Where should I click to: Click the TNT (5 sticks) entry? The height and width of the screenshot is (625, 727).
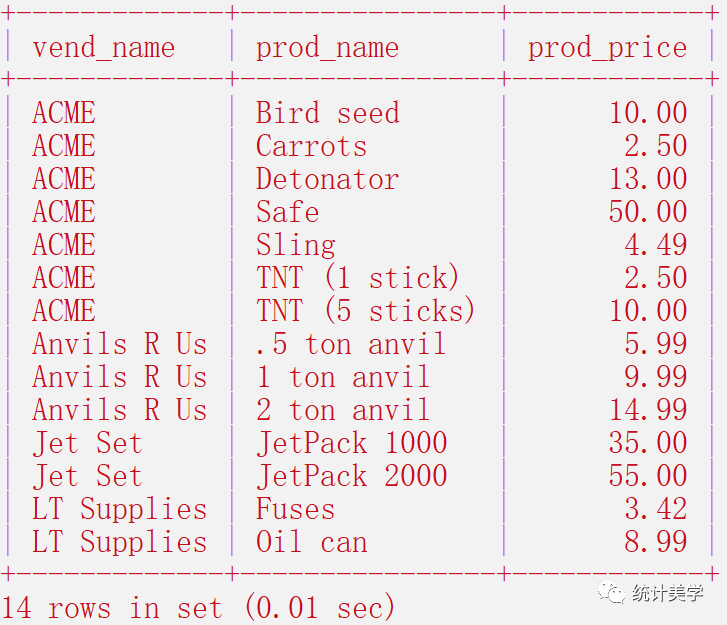pyautogui.click(x=365, y=311)
